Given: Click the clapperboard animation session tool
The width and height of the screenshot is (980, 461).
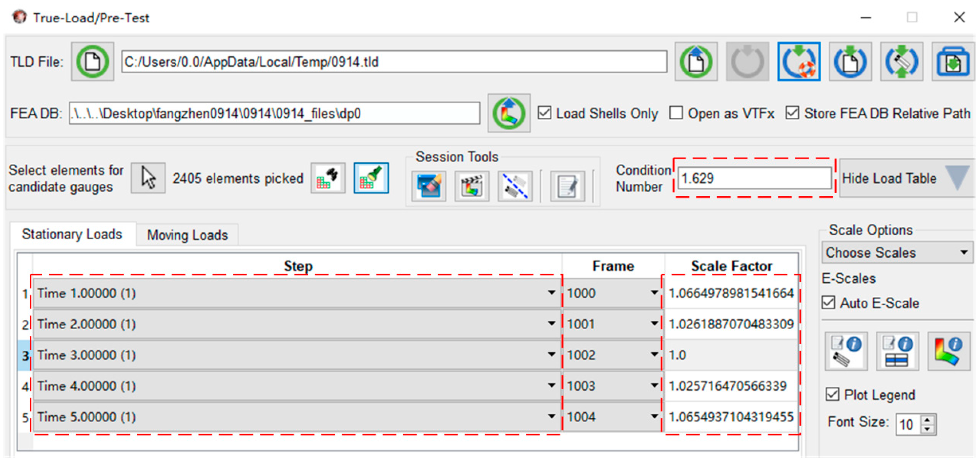Looking at the screenshot, I should [472, 186].
